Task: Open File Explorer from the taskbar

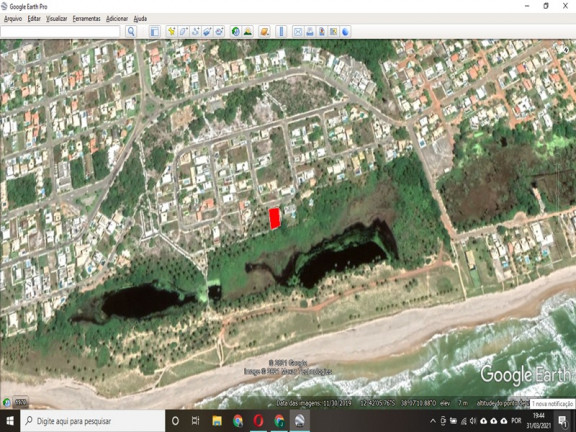Action: [x=217, y=421]
